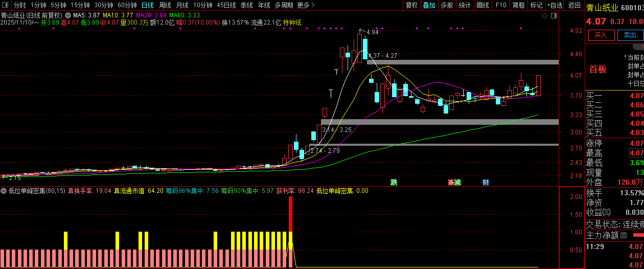Click the 交易状态 status line
This screenshot has width=644, height=269.
click(615, 225)
